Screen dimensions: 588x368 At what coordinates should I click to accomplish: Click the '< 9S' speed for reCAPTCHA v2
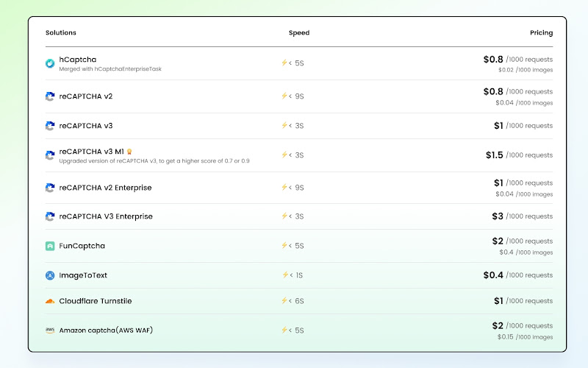click(296, 96)
